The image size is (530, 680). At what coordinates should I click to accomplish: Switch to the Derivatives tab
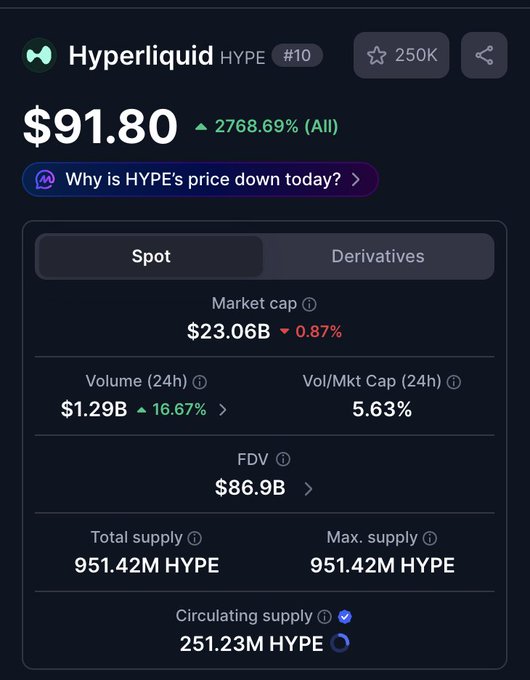[378, 256]
